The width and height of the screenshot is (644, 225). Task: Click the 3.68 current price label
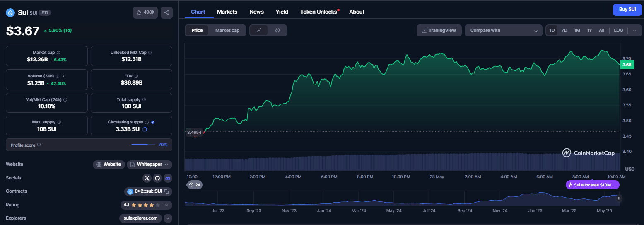(x=627, y=65)
